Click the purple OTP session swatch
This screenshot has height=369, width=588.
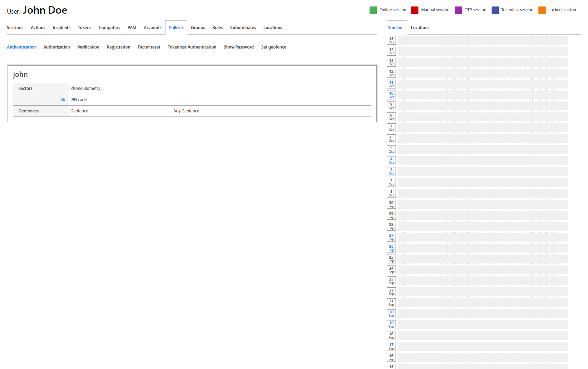click(458, 10)
